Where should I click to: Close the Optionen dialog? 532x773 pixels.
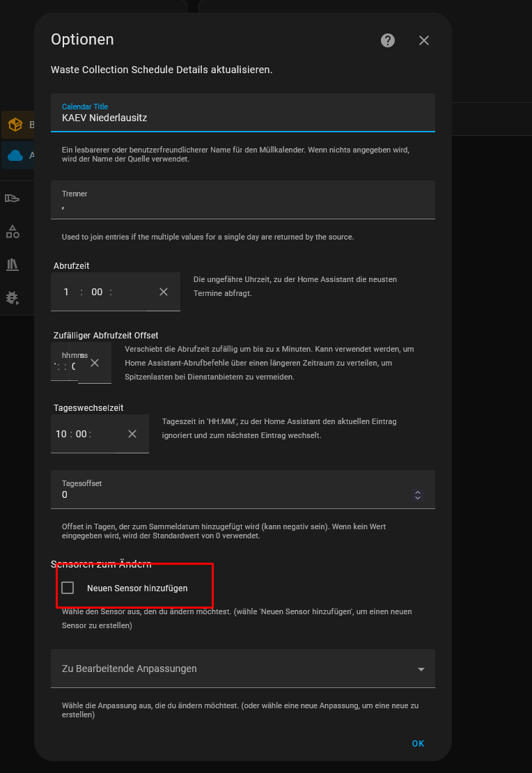(x=423, y=40)
